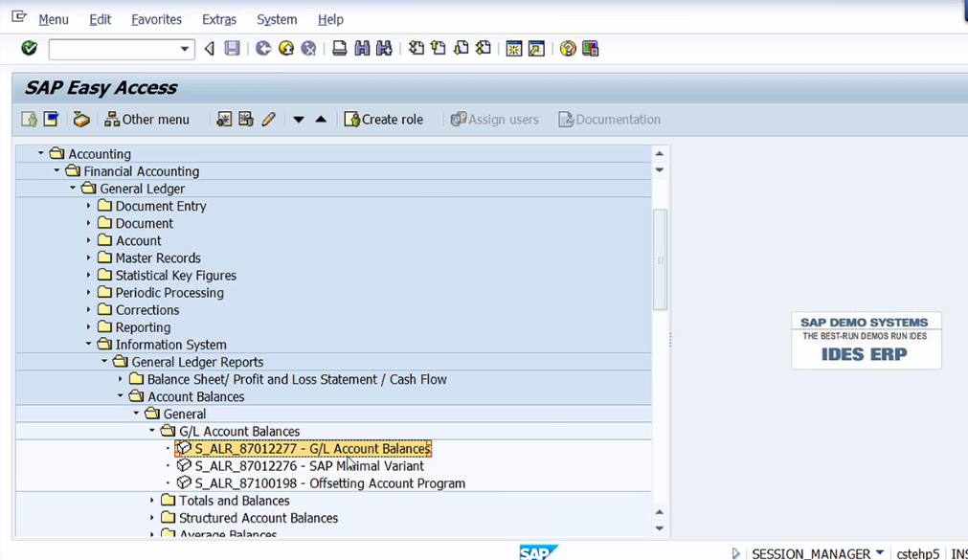Jump to Last Page icon
The height and width of the screenshot is (560, 968).
click(484, 48)
